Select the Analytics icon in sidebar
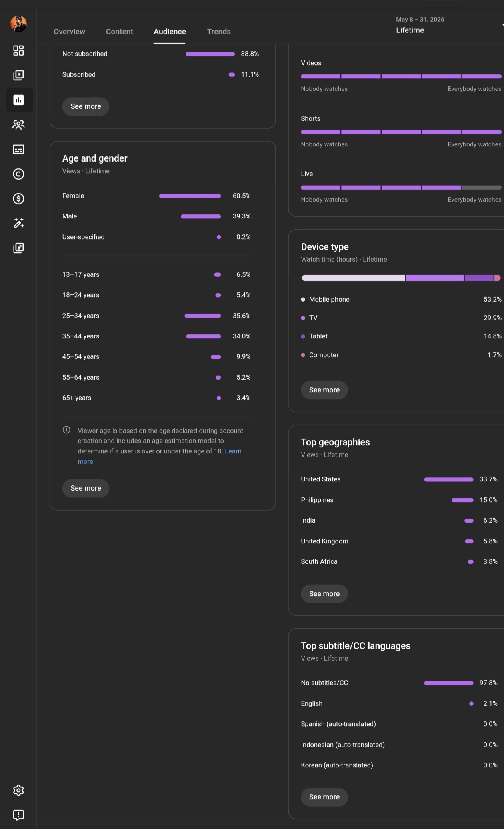504x829 pixels. [x=18, y=100]
